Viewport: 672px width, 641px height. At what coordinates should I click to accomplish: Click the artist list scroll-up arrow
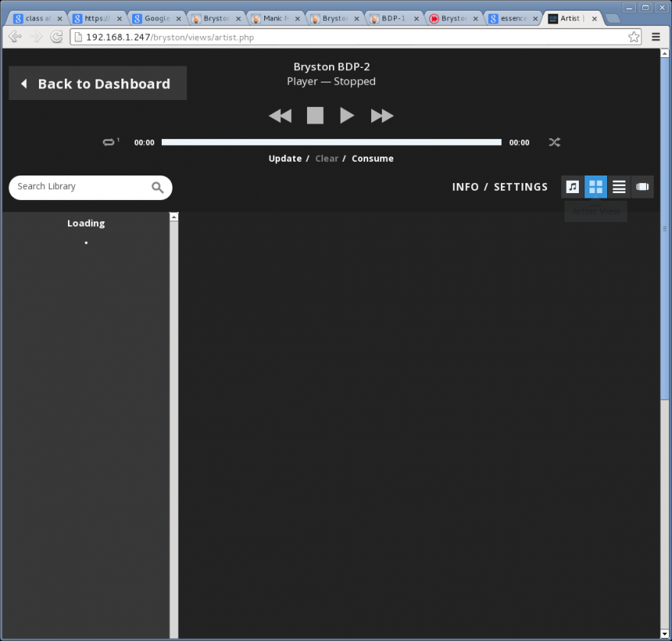click(173, 217)
